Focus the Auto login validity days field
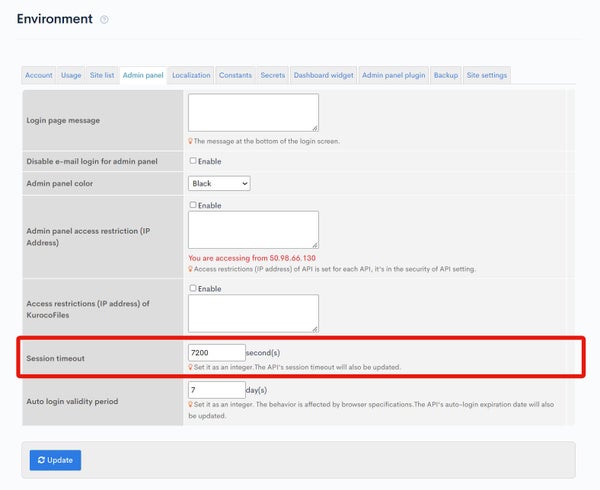This screenshot has height=490, width=600. click(x=217, y=390)
